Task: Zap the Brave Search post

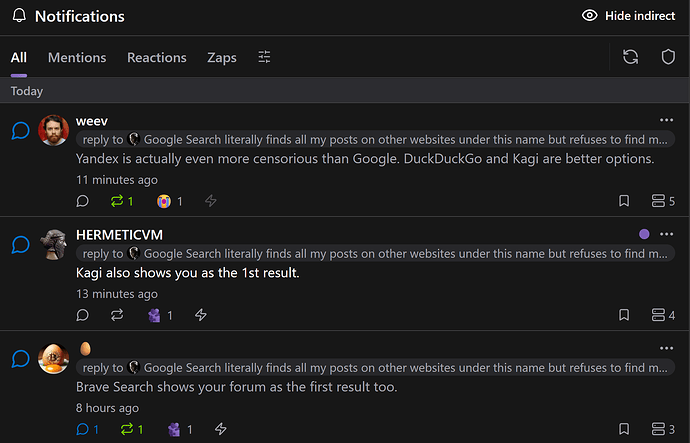Action: click(x=220, y=429)
